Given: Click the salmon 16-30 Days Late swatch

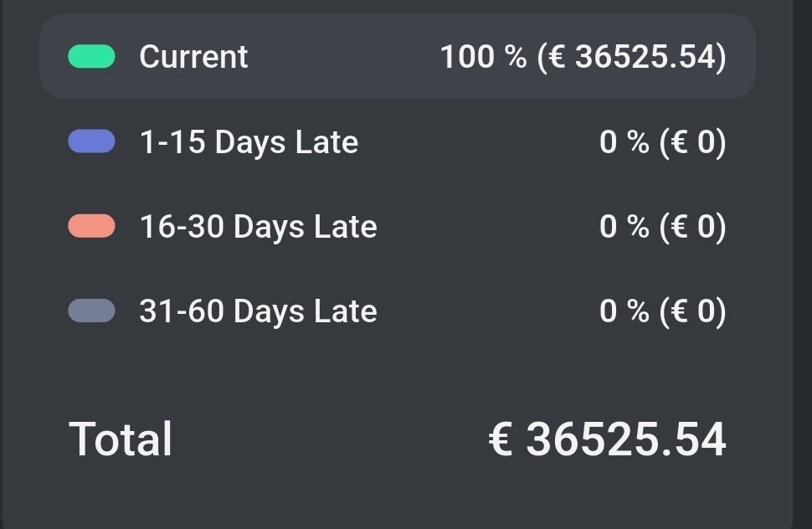Looking at the screenshot, I should pyautogui.click(x=91, y=226).
